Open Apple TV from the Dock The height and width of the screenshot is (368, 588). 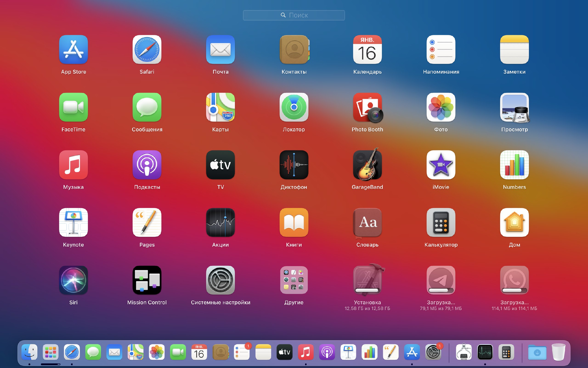pyautogui.click(x=284, y=352)
